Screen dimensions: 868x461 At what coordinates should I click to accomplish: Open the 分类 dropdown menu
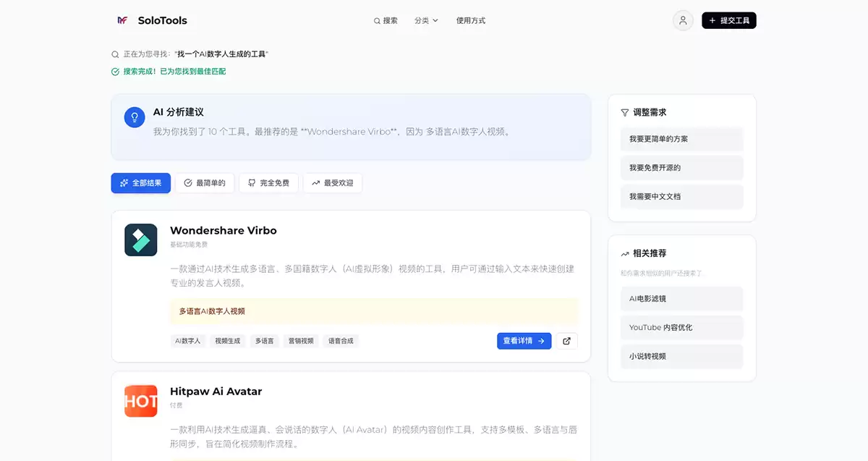click(426, 21)
